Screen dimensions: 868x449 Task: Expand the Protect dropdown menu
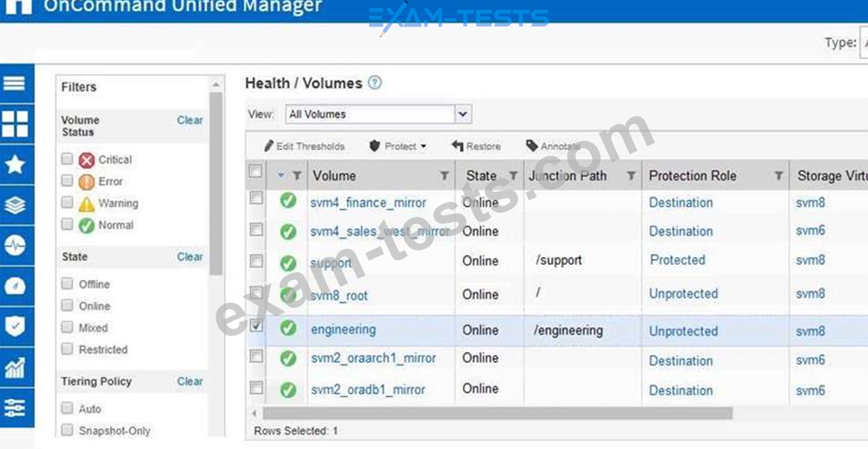pyautogui.click(x=397, y=146)
